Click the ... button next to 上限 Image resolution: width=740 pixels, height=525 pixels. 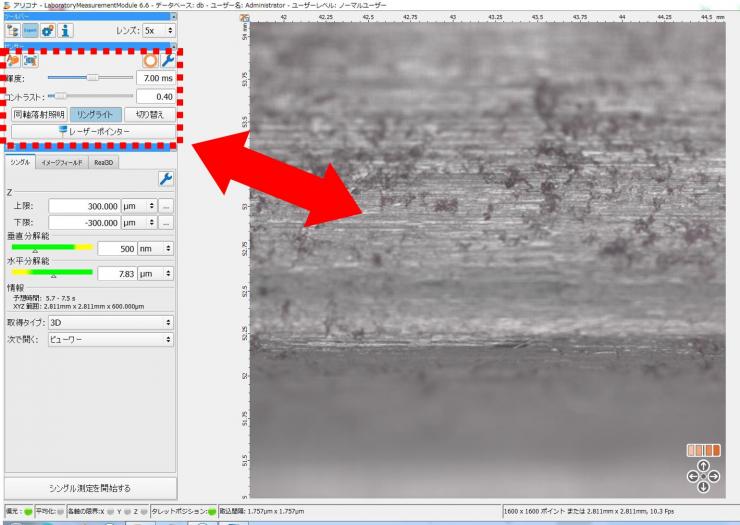(166, 206)
